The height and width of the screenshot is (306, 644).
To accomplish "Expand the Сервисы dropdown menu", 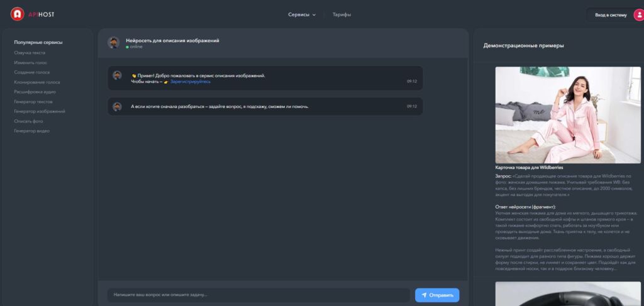I will (302, 15).
